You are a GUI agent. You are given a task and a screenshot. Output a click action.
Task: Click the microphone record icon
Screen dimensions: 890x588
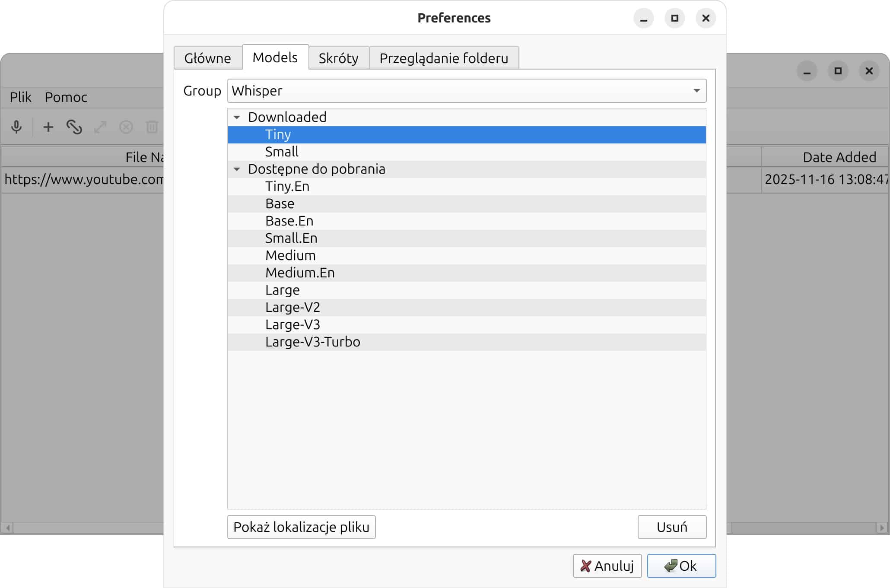pos(16,127)
